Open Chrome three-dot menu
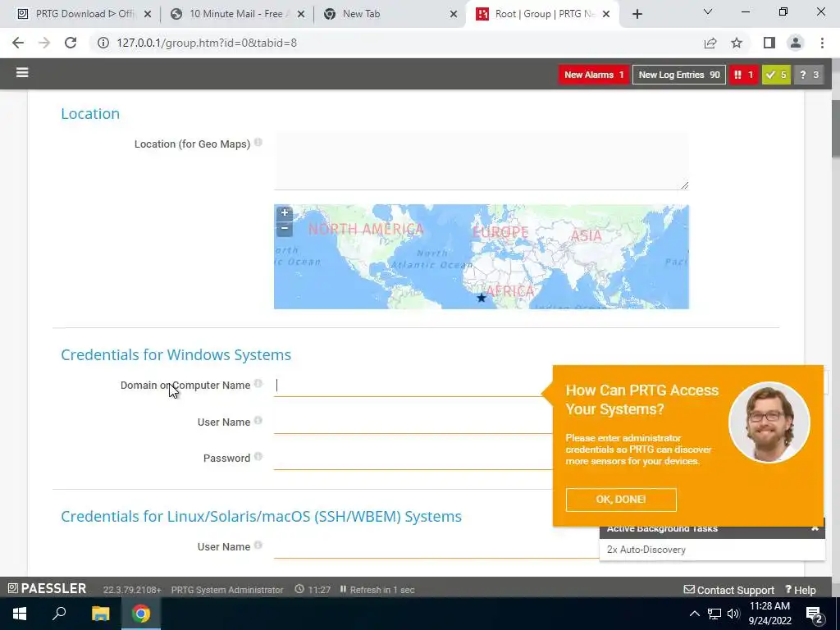 point(822,43)
